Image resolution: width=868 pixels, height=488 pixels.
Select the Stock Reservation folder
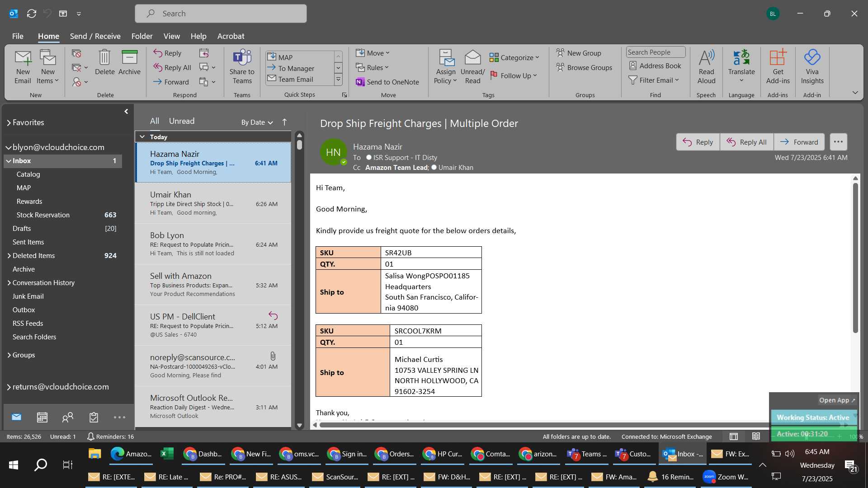click(x=63, y=215)
